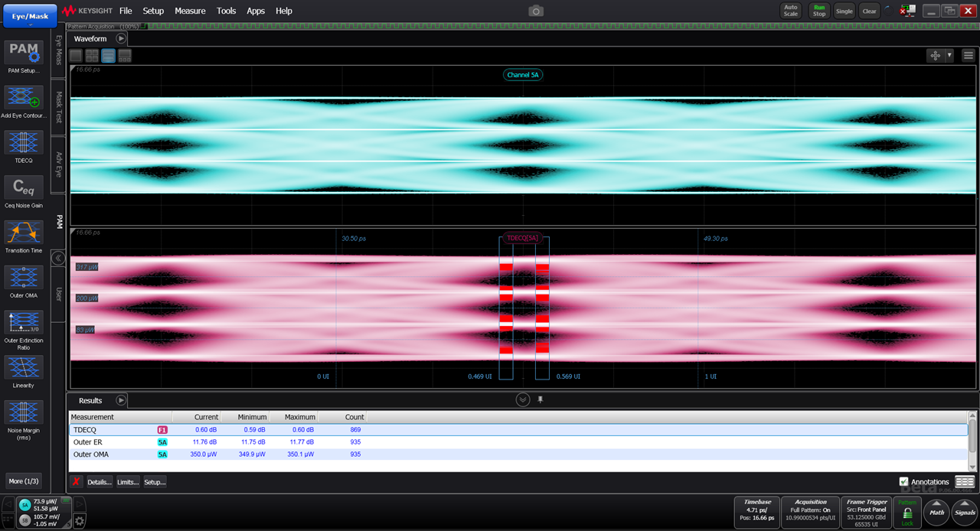Select Ceq Noise Gain measurement
This screenshot has height=531, width=980.
(x=24, y=188)
